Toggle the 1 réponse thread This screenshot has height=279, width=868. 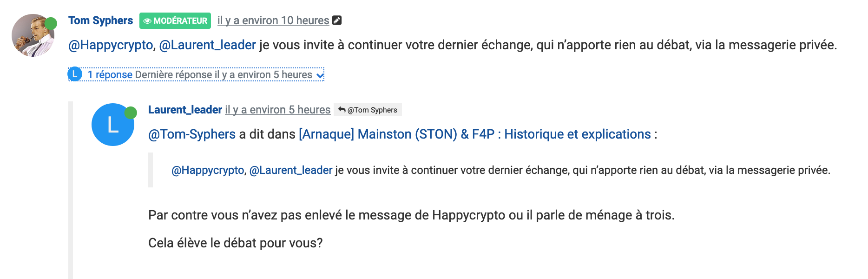point(110,75)
